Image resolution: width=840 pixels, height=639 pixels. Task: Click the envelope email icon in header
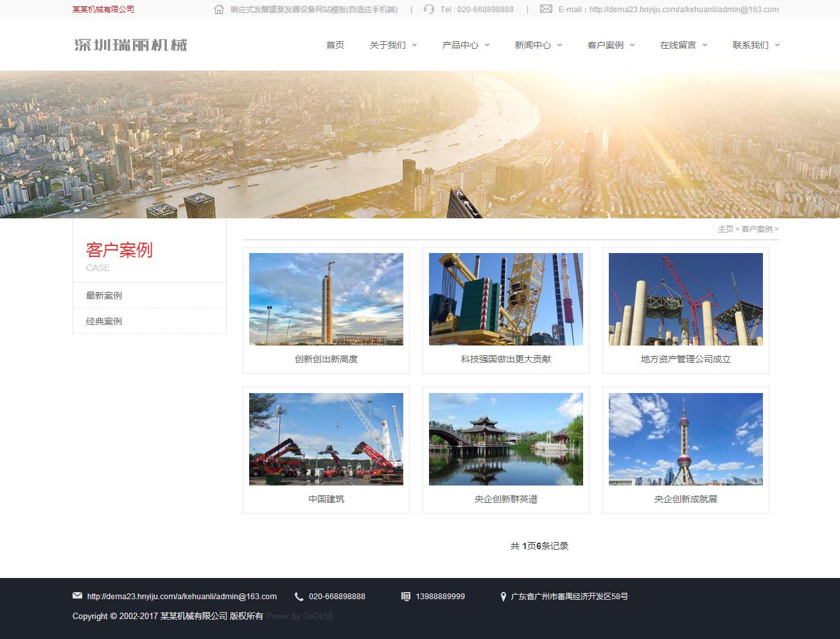(546, 9)
